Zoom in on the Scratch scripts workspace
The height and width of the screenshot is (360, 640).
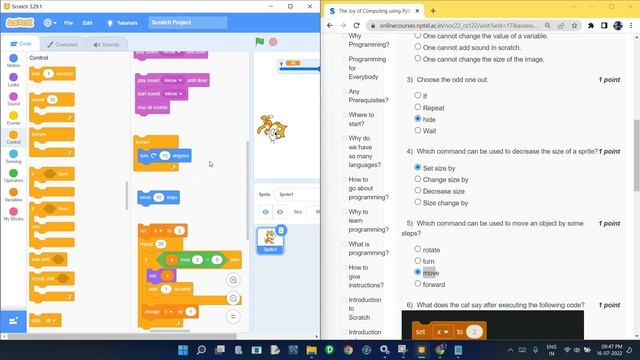coord(233,280)
